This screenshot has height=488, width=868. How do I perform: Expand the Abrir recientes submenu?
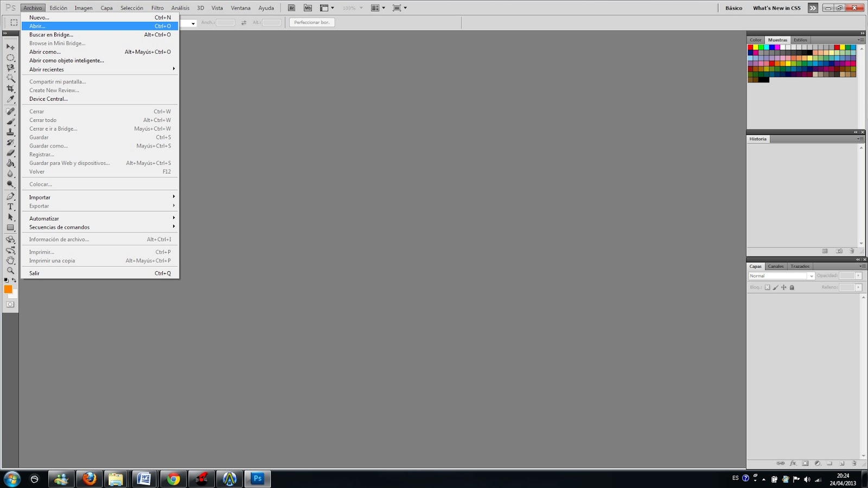click(x=100, y=69)
